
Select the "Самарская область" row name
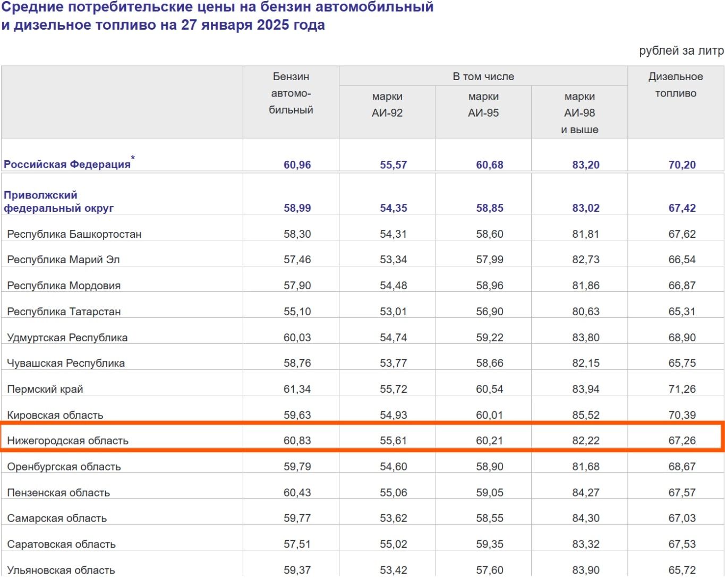point(57,518)
